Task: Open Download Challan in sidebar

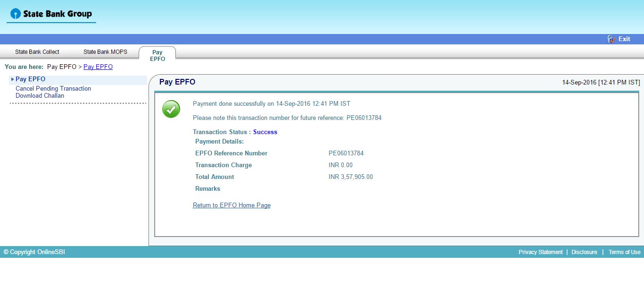Action: coord(40,95)
